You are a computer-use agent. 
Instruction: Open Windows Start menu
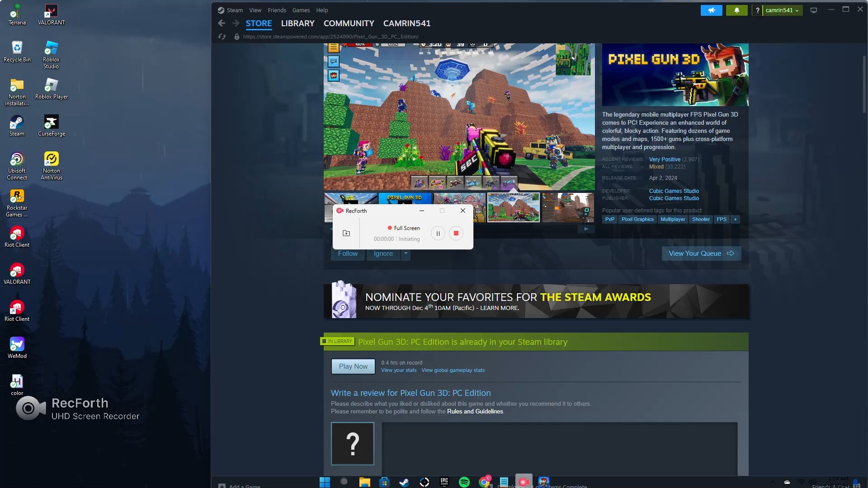tap(325, 482)
